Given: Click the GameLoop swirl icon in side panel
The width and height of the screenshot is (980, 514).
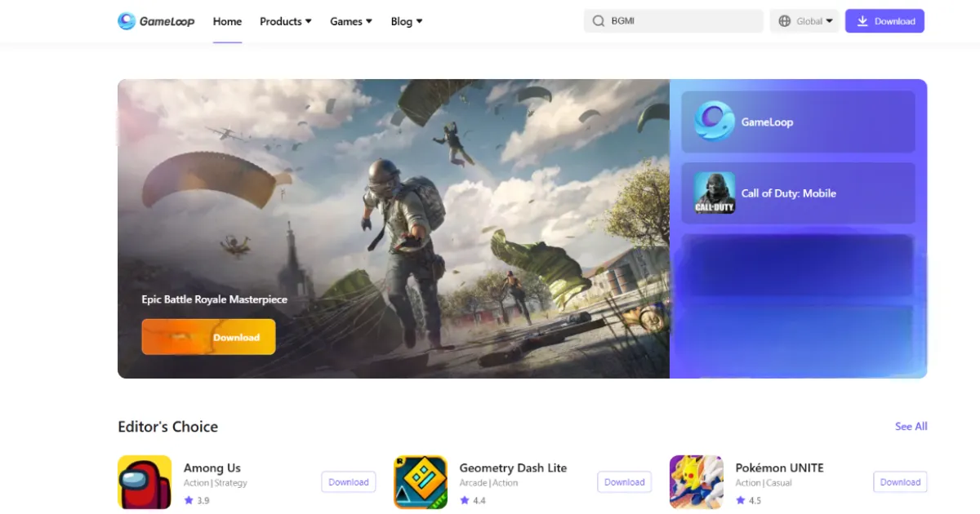Looking at the screenshot, I should (715, 122).
